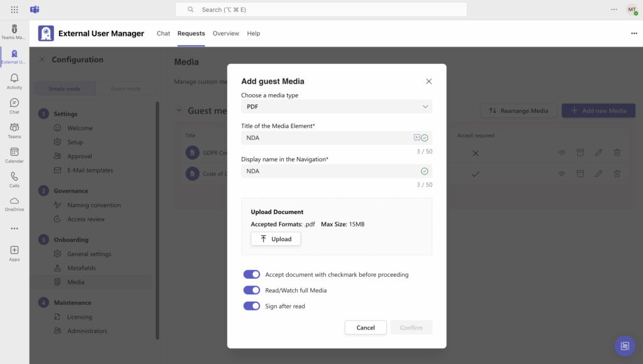Screen dimensions: 643x364
Task: Disable the Read/Watch full Media toggle
Action: [251, 290]
